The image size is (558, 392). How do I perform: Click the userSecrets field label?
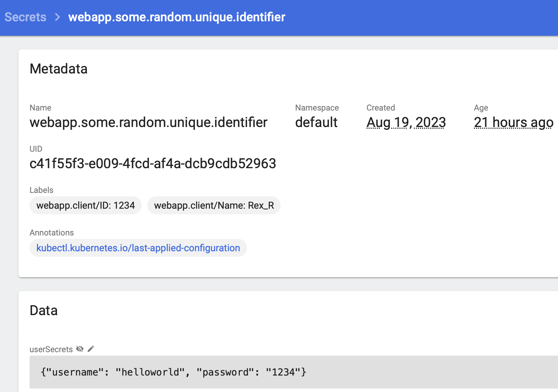pos(51,349)
